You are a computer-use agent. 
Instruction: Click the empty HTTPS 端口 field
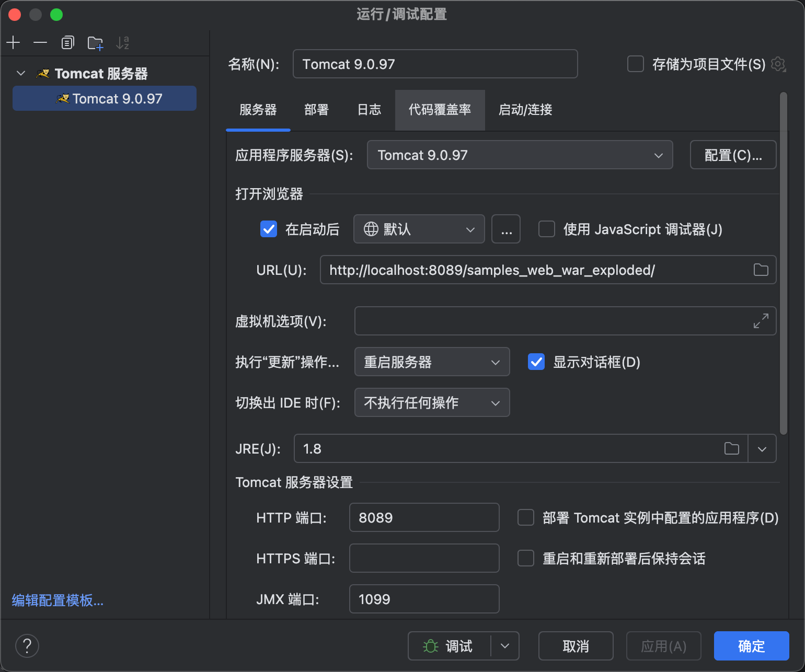pyautogui.click(x=424, y=558)
